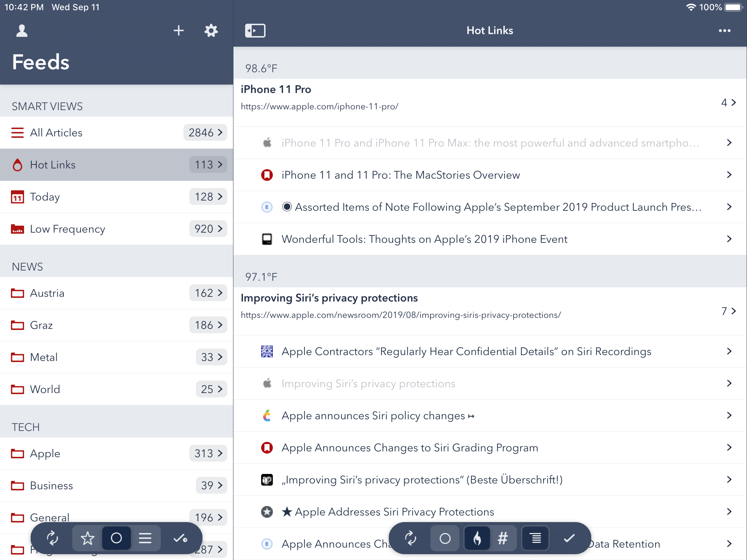Switch to hashtag sort in article toolbar
The width and height of the screenshot is (747, 560).
pos(503,538)
